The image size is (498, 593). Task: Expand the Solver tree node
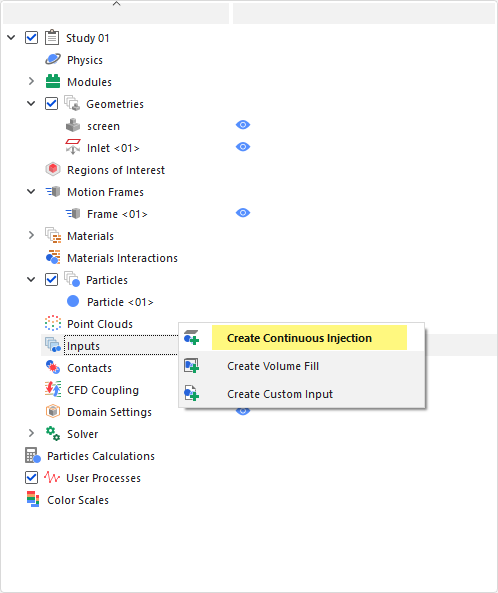31,433
